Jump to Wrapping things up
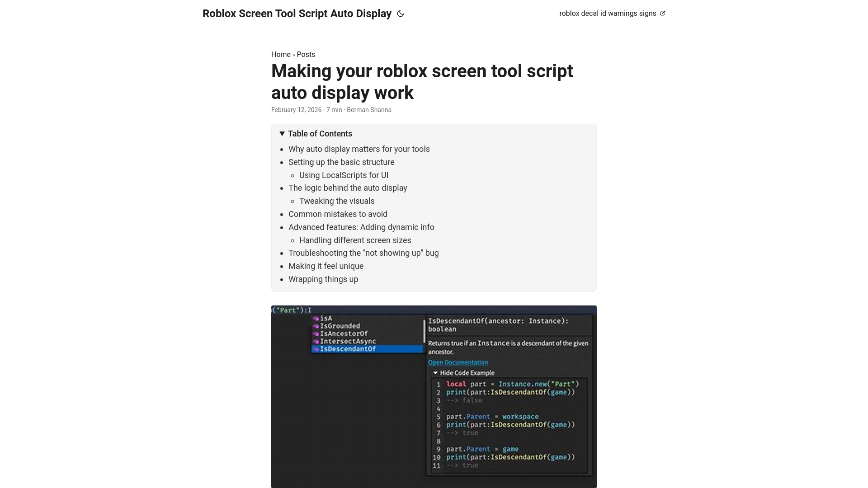This screenshot has width=868, height=488. point(323,279)
